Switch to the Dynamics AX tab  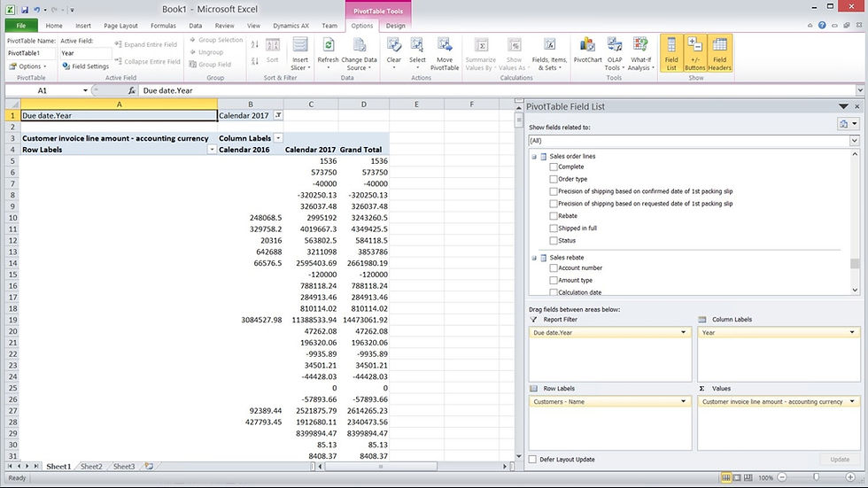tap(291, 26)
